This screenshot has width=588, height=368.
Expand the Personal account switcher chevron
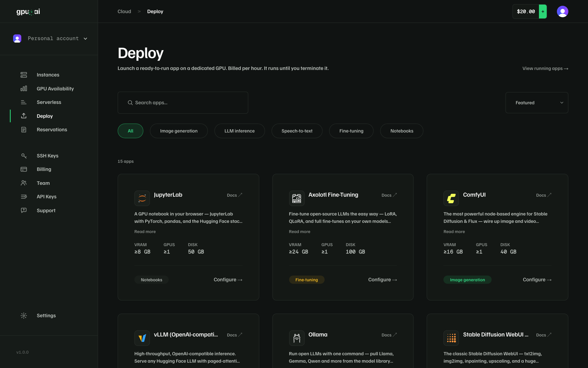(x=86, y=39)
